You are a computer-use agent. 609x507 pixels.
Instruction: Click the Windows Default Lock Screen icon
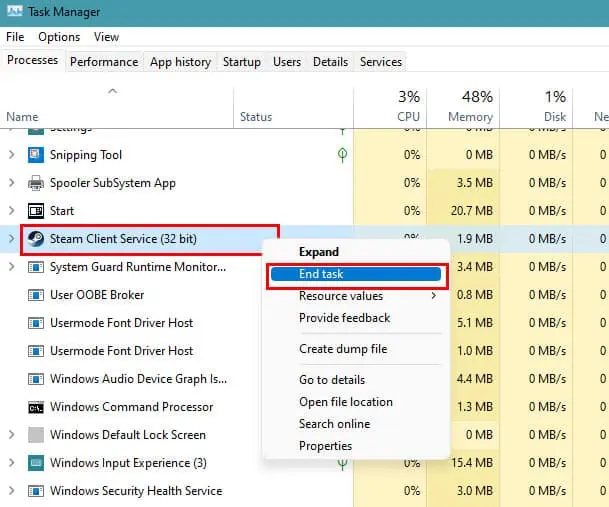coord(36,435)
